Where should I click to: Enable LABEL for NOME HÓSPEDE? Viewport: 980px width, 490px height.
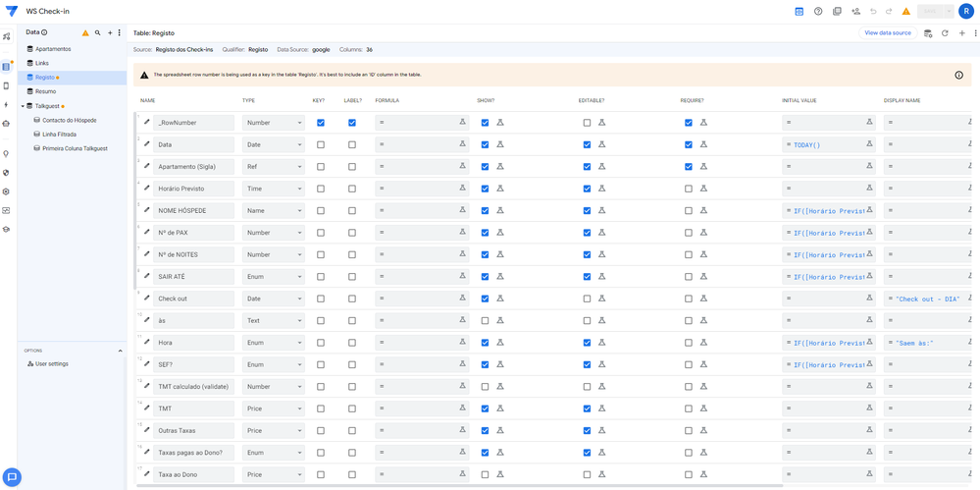pyautogui.click(x=352, y=211)
